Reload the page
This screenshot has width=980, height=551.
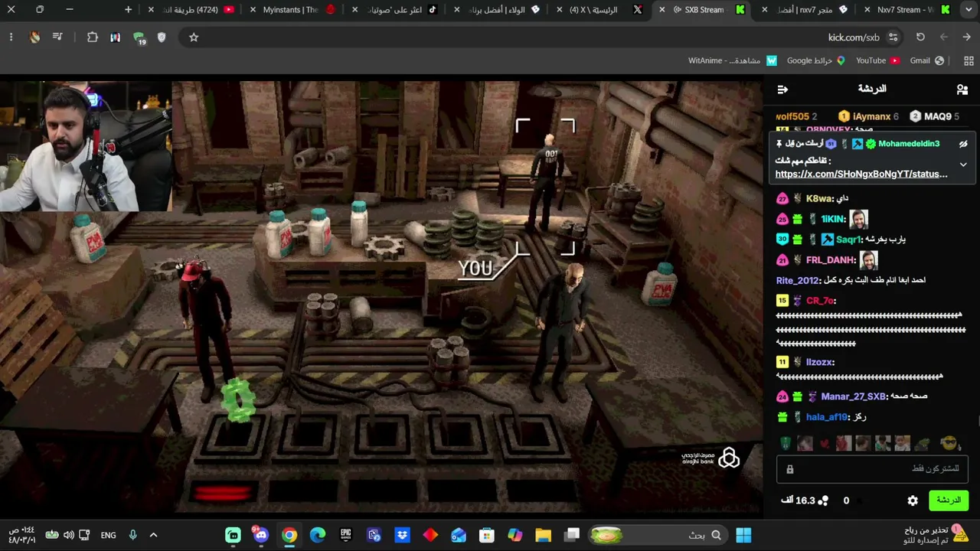pos(920,37)
